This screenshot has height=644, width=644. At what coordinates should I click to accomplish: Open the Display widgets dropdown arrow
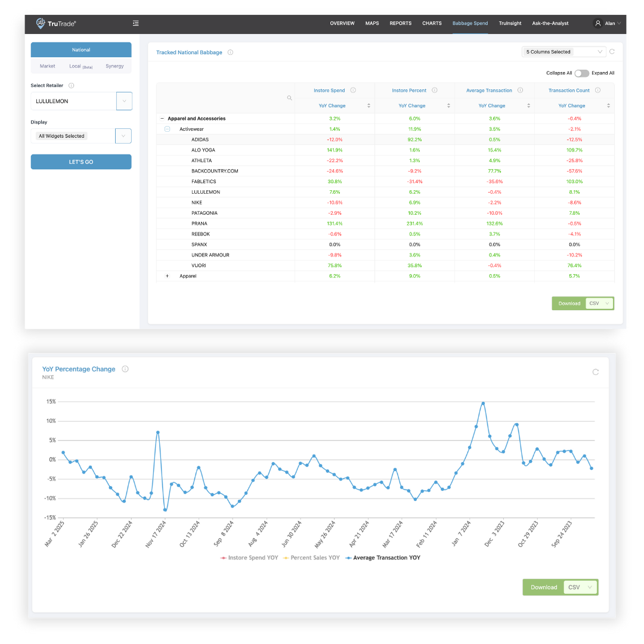point(123,136)
